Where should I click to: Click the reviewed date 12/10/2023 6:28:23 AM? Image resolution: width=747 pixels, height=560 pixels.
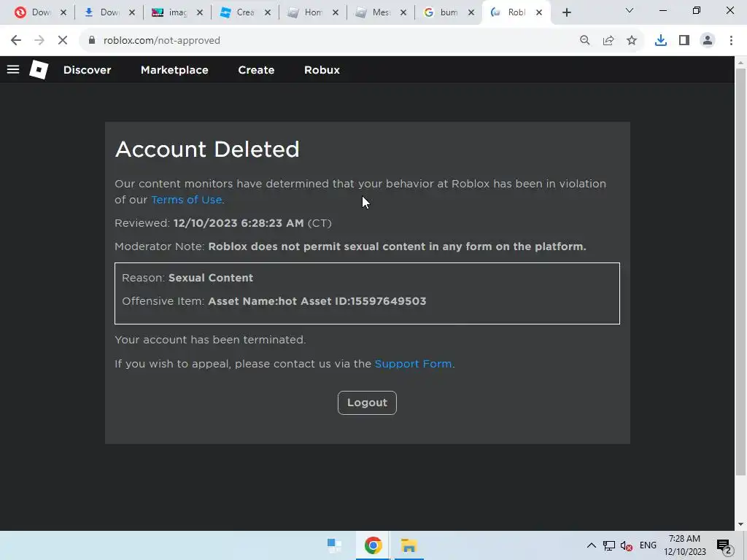pos(239,223)
